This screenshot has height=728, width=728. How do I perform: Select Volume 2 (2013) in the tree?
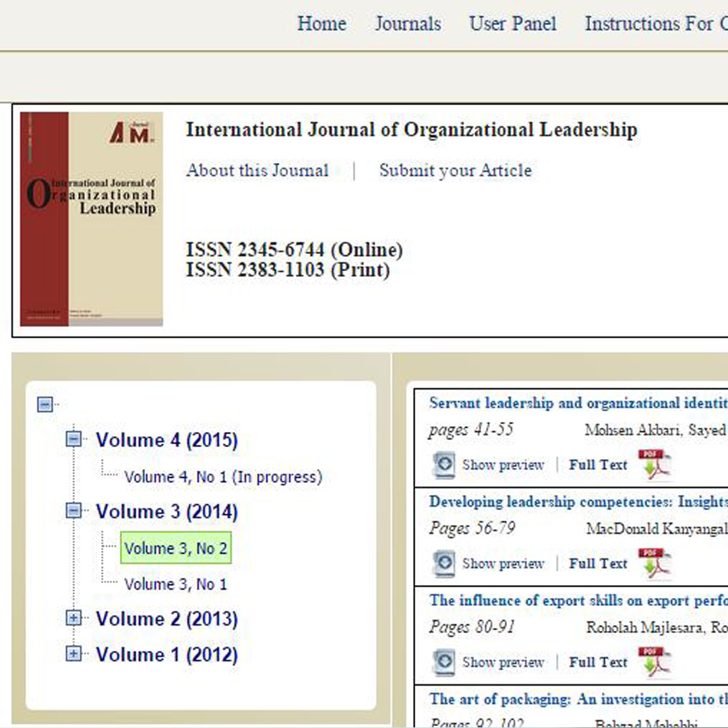[166, 619]
